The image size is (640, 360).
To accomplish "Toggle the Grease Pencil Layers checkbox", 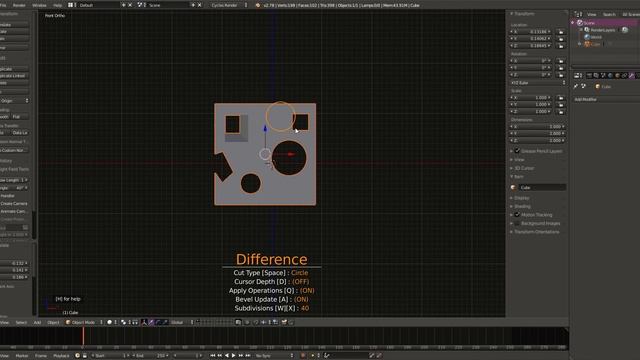I will coord(517,151).
